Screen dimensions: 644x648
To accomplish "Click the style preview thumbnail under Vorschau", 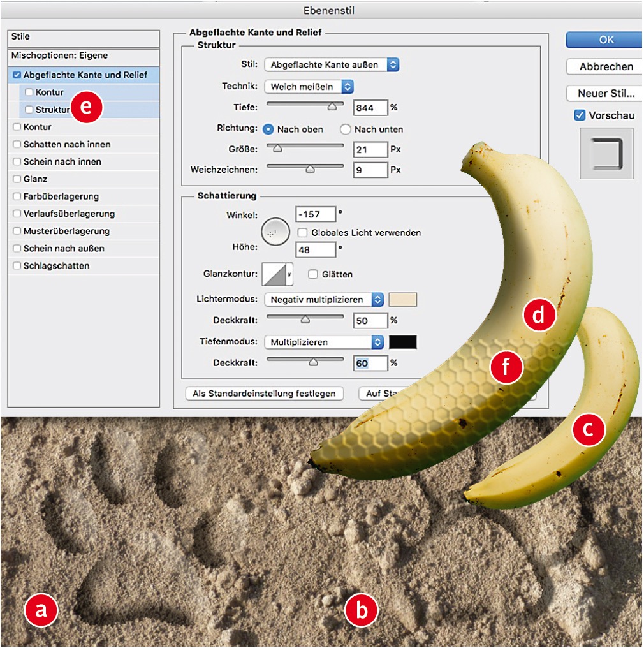I will coord(606,153).
